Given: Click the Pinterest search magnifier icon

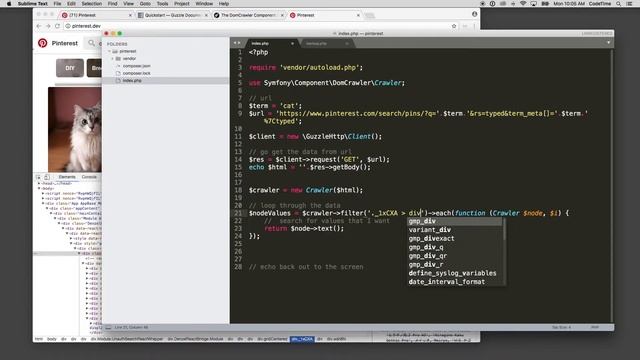Looking at the screenshot, I should [91, 43].
